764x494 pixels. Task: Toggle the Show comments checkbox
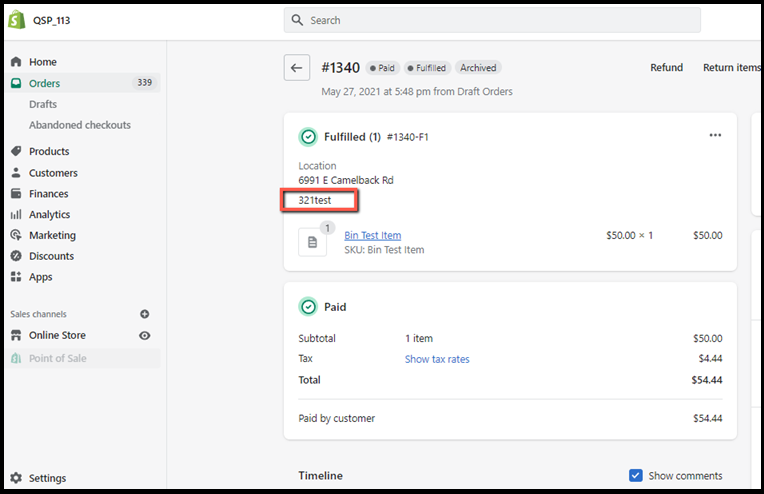636,476
